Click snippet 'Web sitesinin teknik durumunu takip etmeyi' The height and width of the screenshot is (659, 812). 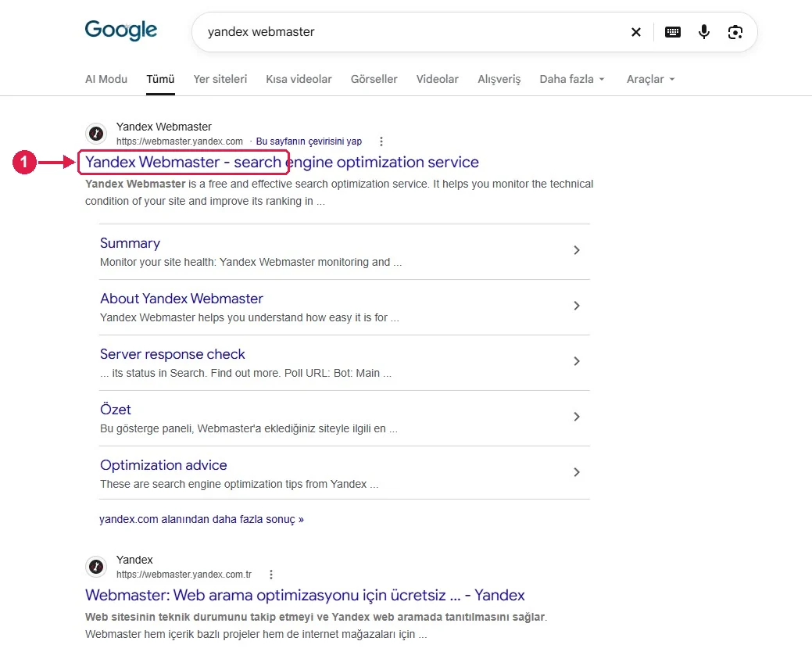click(316, 625)
